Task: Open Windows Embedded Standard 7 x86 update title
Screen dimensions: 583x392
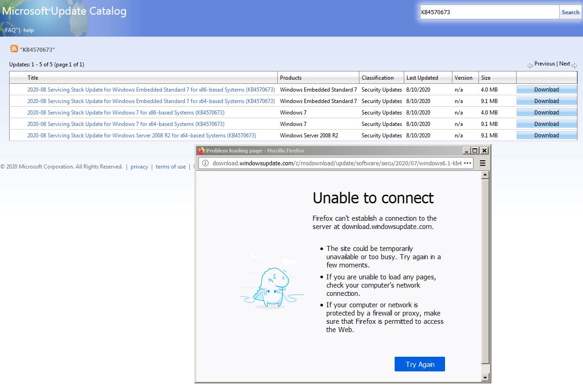Action: click(151, 90)
